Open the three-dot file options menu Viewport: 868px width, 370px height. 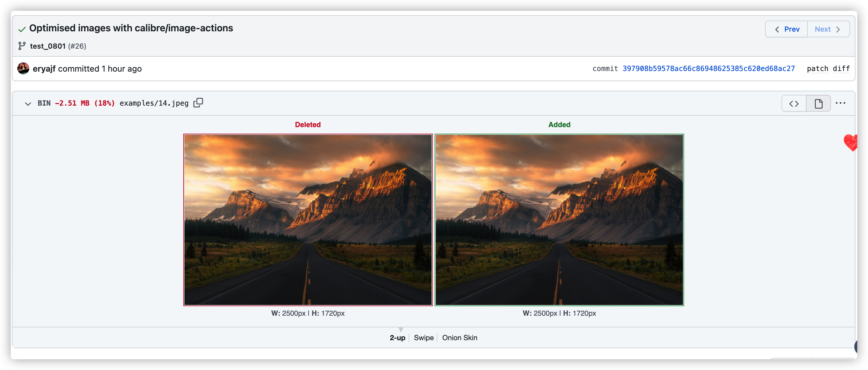pyautogui.click(x=840, y=103)
